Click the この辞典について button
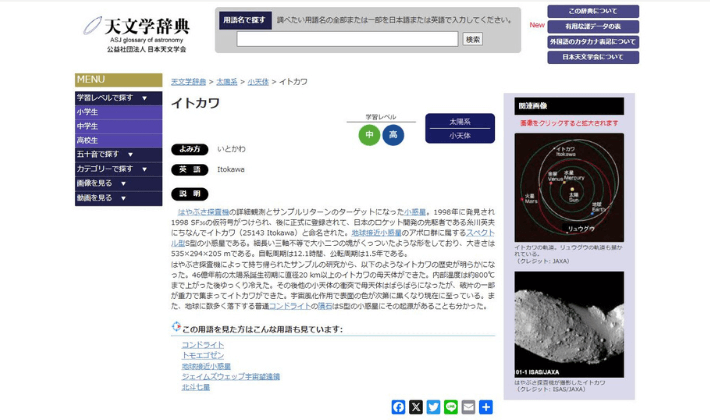The width and height of the screenshot is (710, 420). click(592, 11)
